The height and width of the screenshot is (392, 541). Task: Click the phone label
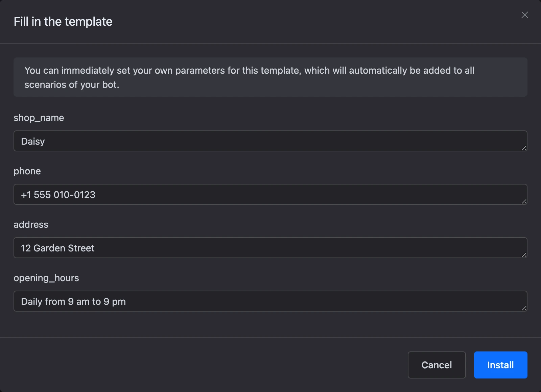coord(27,171)
